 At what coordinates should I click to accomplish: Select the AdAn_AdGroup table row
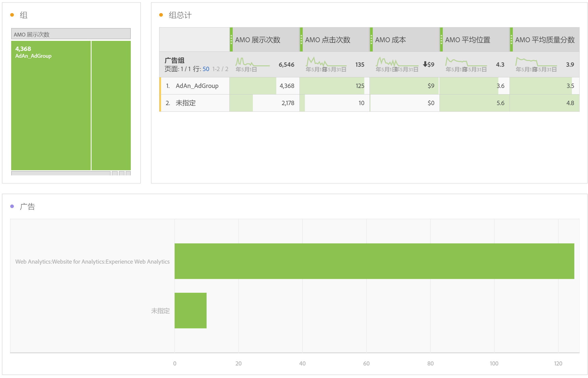pyautogui.click(x=197, y=86)
